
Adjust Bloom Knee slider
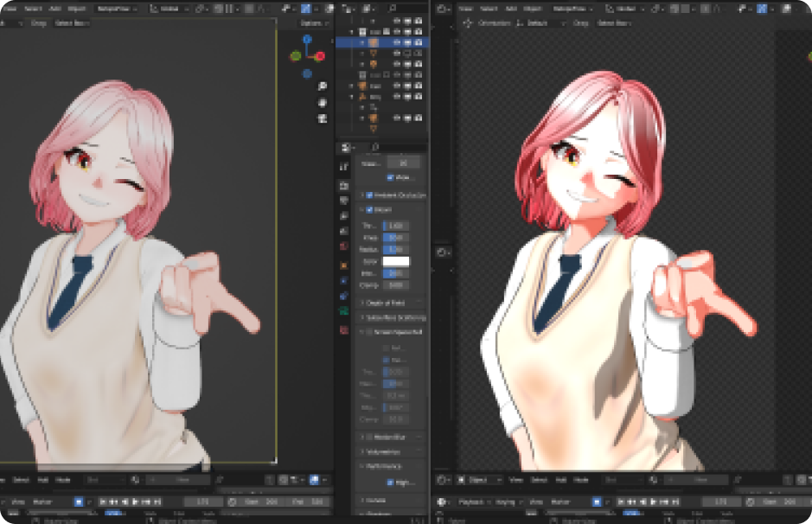[x=396, y=238]
